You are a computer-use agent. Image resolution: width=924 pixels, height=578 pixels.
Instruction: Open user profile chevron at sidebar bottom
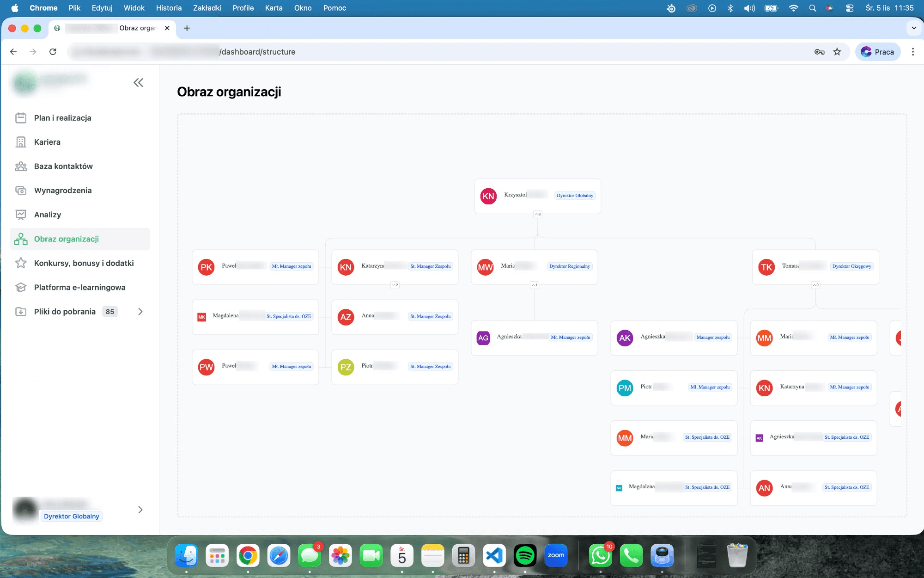pyautogui.click(x=140, y=510)
